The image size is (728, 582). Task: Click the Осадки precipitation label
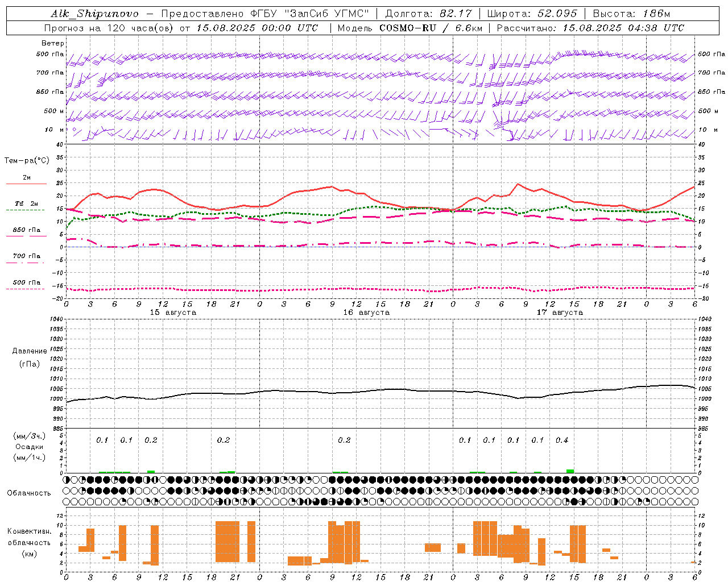pyautogui.click(x=30, y=447)
